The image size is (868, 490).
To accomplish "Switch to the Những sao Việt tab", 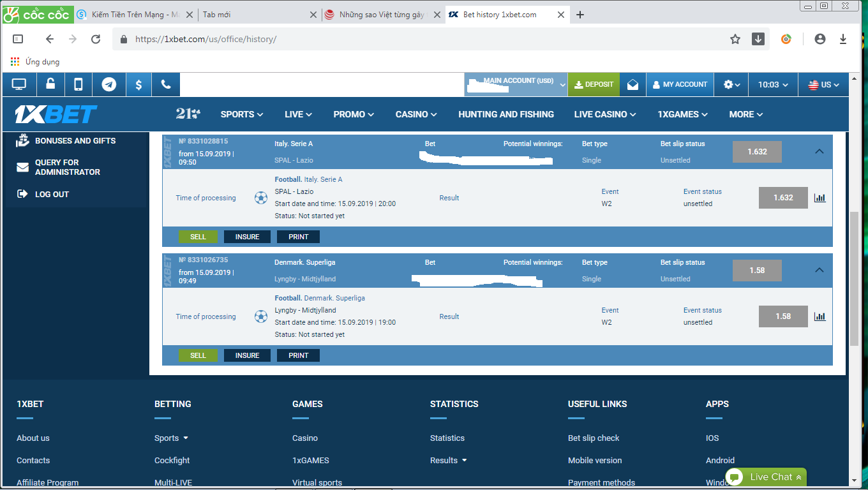I will 382,15.
